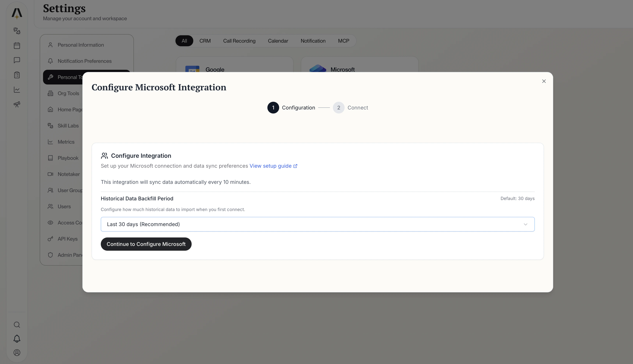Click the eye icon beside Access Control
Image resolution: width=633 pixels, height=364 pixels.
(50, 223)
